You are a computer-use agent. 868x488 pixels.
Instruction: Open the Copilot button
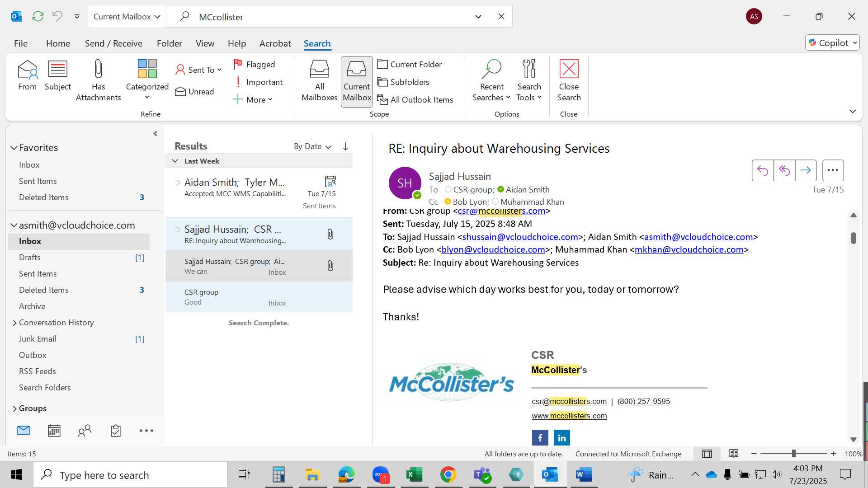tap(832, 43)
